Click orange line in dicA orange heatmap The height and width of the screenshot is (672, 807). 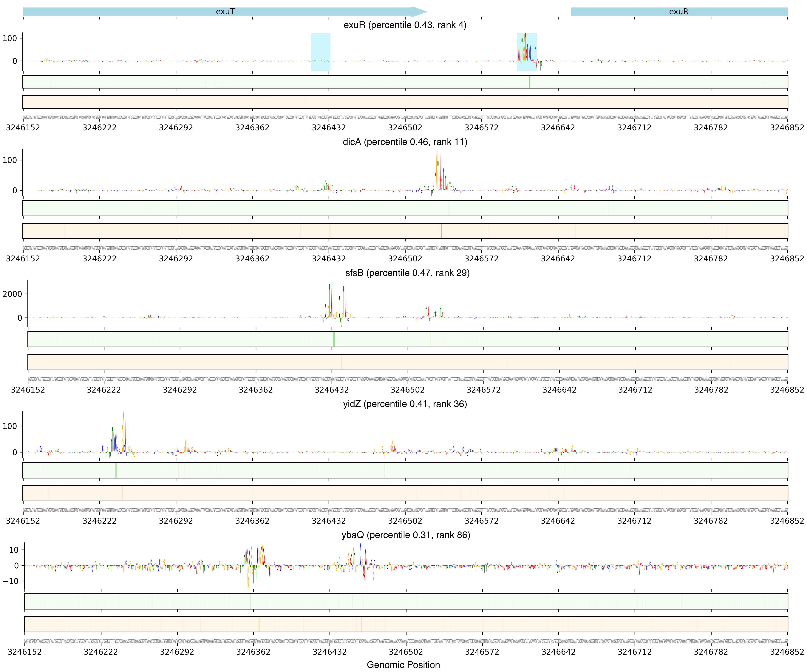[441, 231]
